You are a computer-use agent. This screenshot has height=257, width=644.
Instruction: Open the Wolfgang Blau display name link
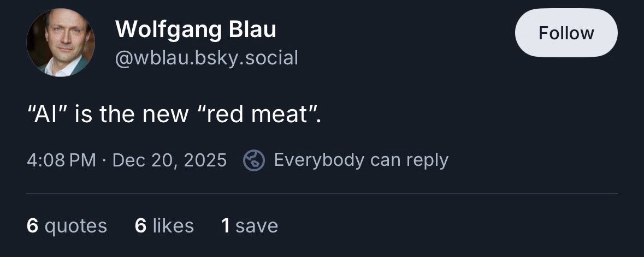click(196, 29)
